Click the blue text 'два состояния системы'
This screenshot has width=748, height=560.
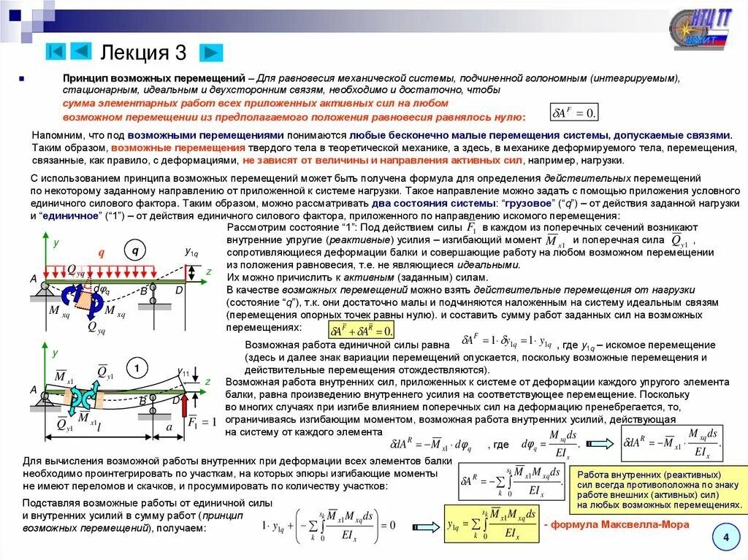pyautogui.click(x=433, y=203)
